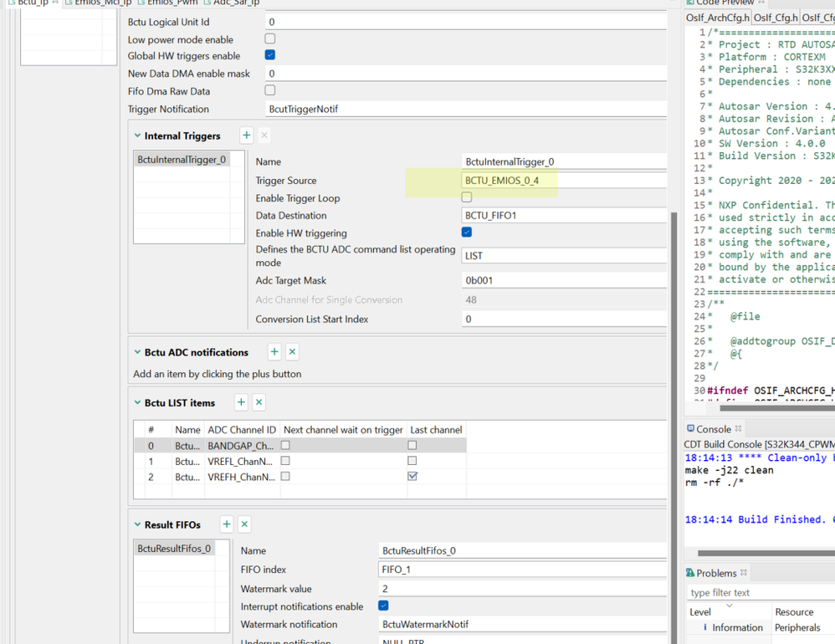
Task: Toggle Enable HW triggering checkbox
Action: [x=467, y=232]
